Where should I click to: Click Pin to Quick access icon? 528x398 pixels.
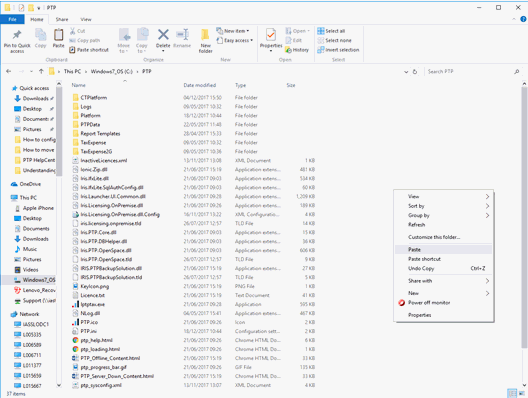point(17,35)
